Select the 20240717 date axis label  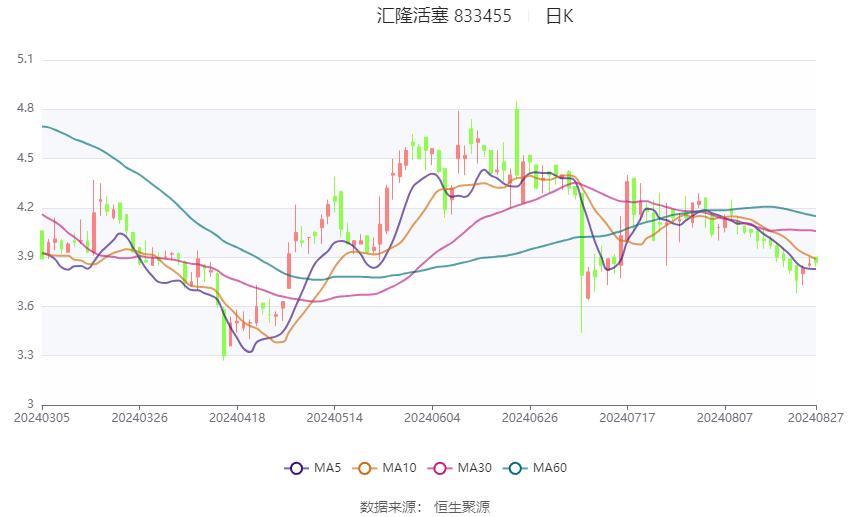point(627,418)
